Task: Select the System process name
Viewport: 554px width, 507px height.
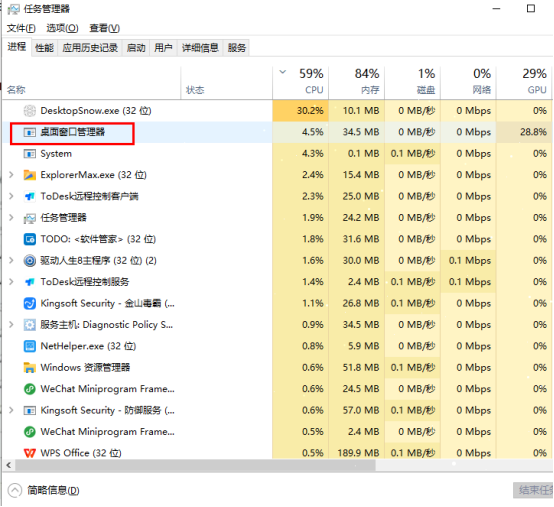Action: (56, 154)
